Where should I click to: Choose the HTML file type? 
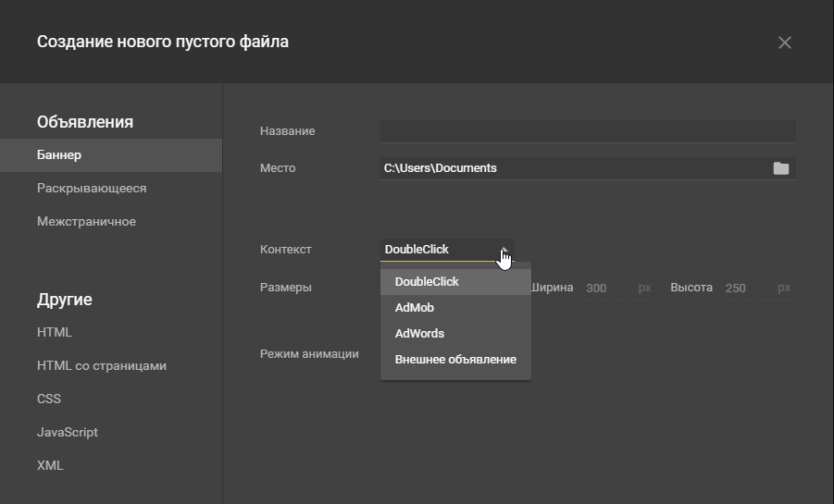(55, 333)
